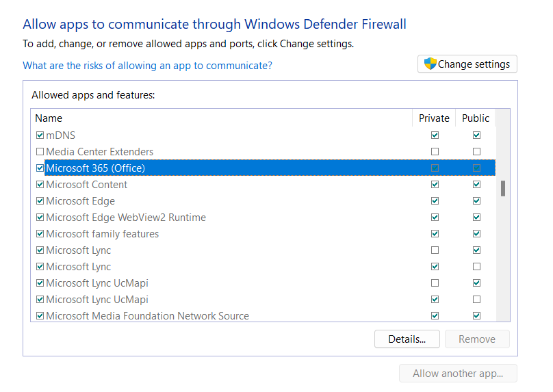Enable the Media Center Extenders name checkbox

click(x=40, y=152)
